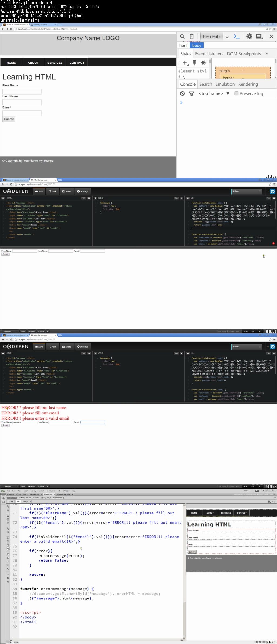Screen dimensions: 277x644
Task: Open Code workspace dropdown in Dreamweaver title bar
Action: coord(247,491)
